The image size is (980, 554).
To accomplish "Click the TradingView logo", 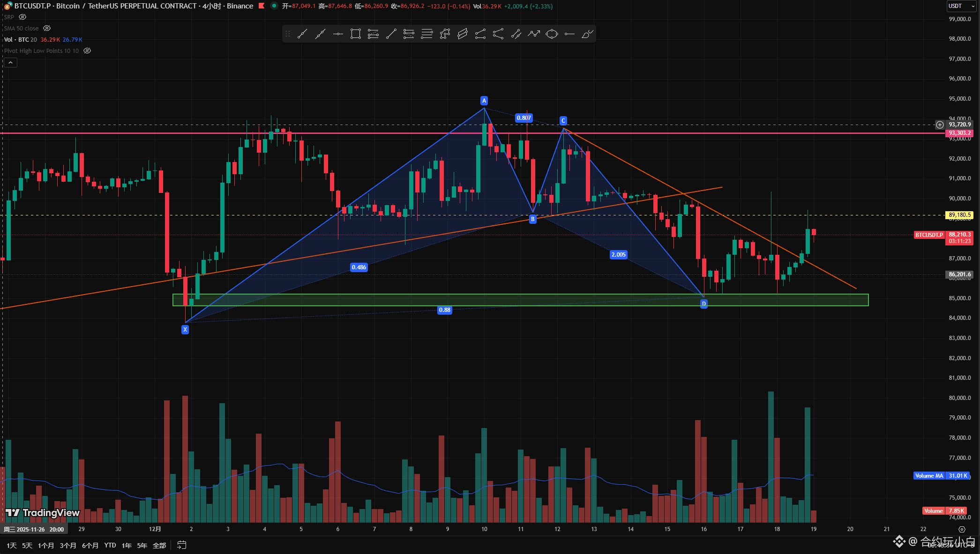I will click(43, 513).
